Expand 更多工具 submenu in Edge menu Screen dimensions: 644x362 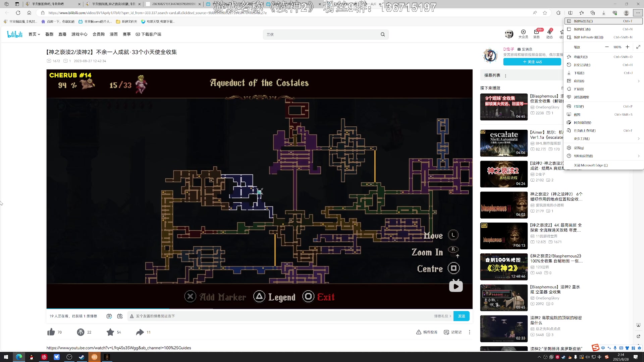coord(604,138)
